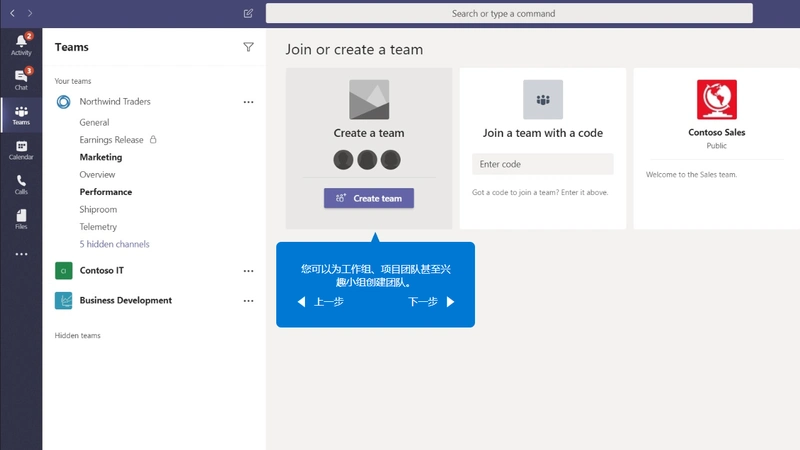Open the Activity feed

click(21, 44)
